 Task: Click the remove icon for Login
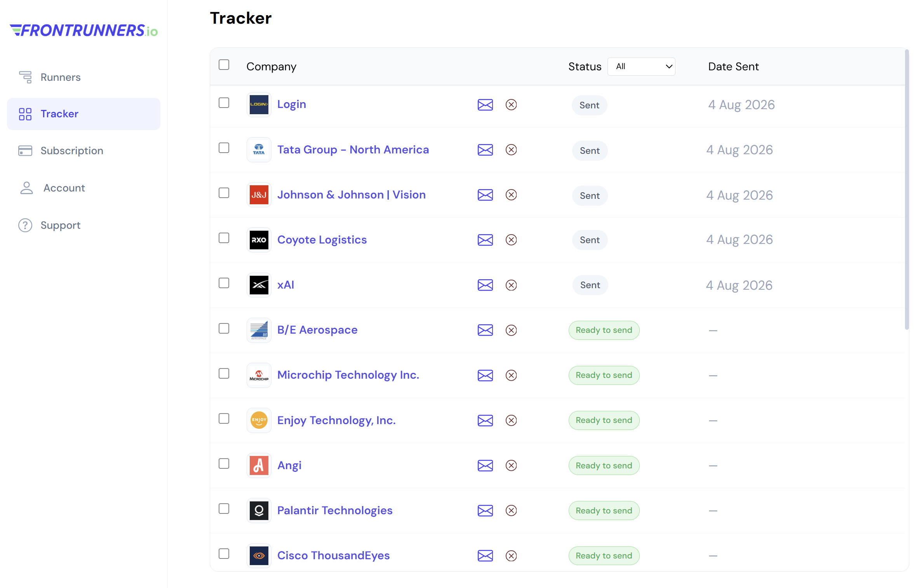(511, 105)
